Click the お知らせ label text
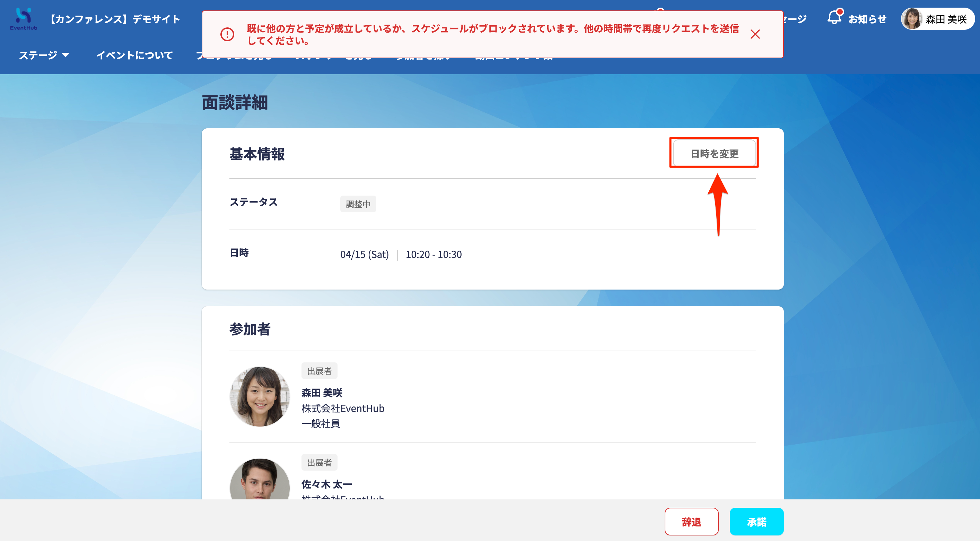The image size is (980, 541). 867,19
